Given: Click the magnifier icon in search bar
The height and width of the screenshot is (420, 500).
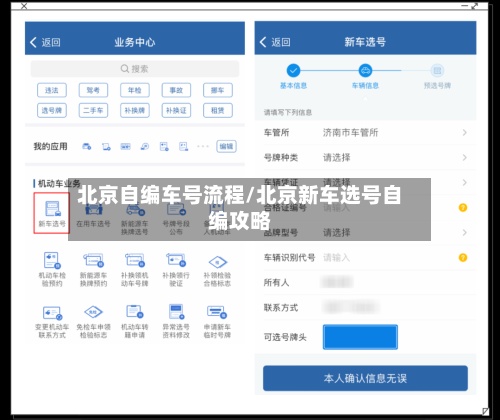Looking at the screenshot, I should coord(125,69).
